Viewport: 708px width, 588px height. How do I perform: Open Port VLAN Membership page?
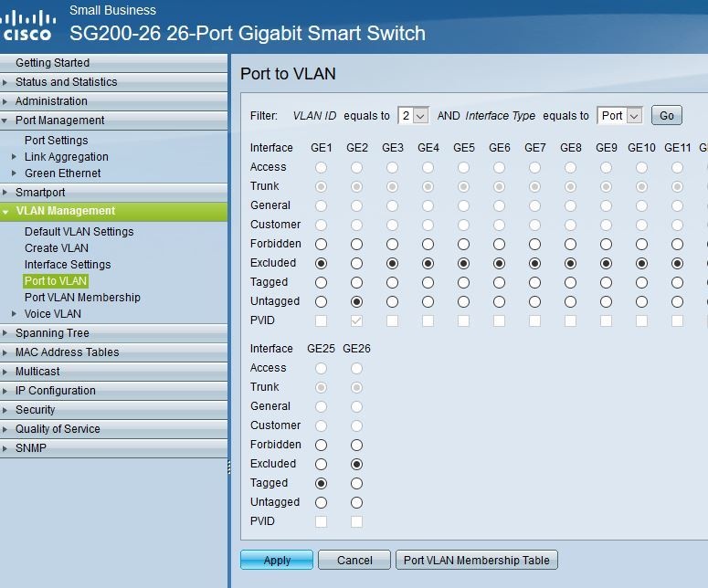coord(82,298)
